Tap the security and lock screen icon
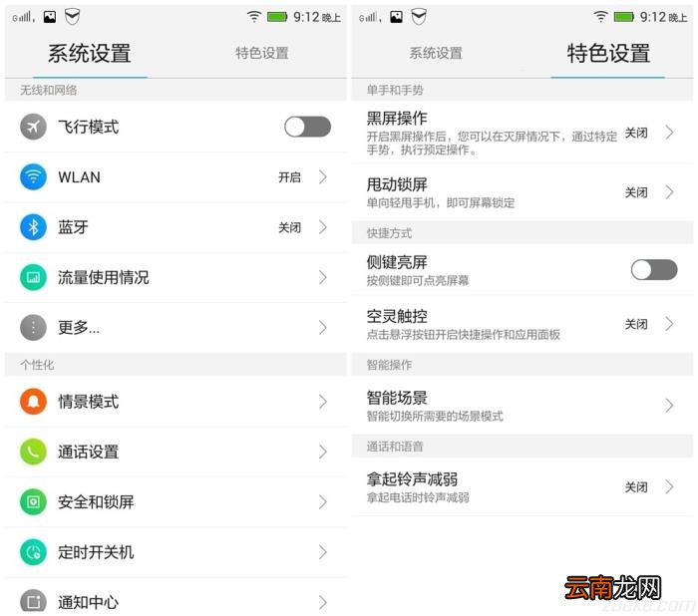698x616 pixels. coord(33,502)
